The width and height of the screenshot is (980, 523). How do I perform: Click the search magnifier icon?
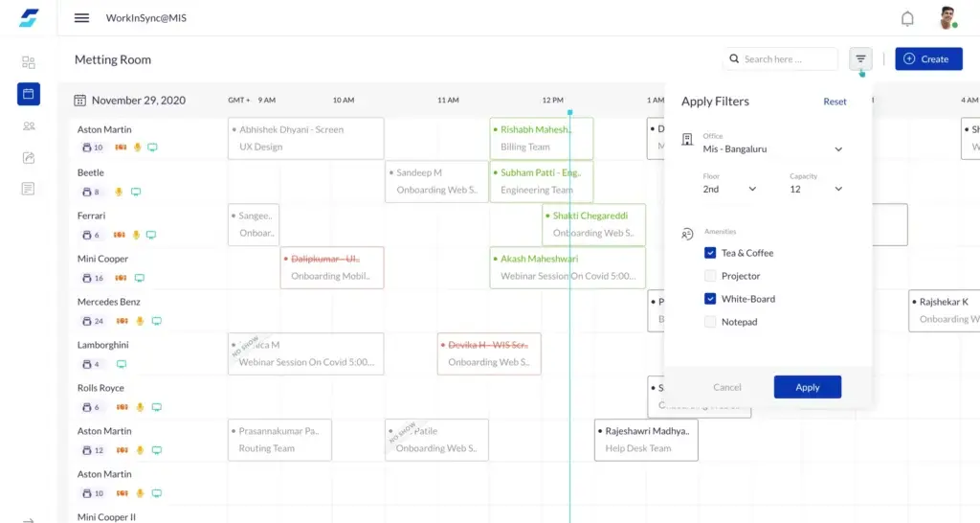(734, 58)
